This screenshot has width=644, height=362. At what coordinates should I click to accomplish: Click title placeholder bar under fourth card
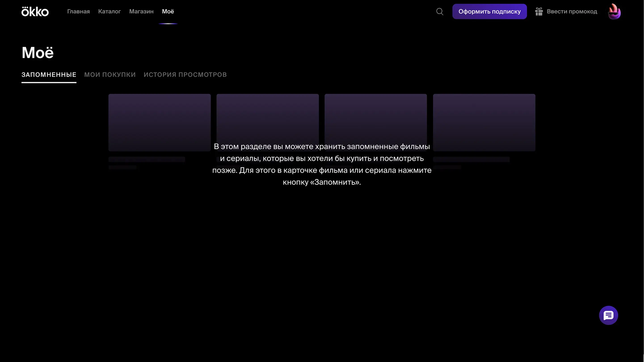click(471, 159)
